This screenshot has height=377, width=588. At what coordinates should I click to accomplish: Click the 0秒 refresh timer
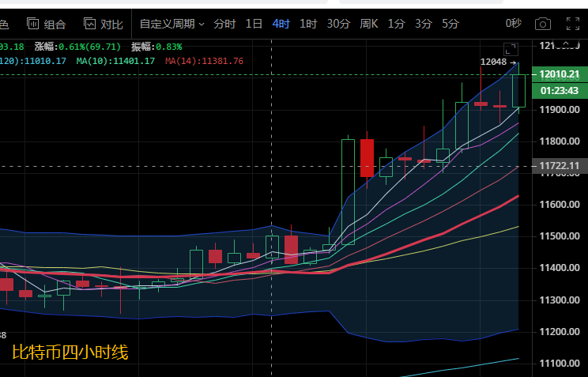point(514,24)
